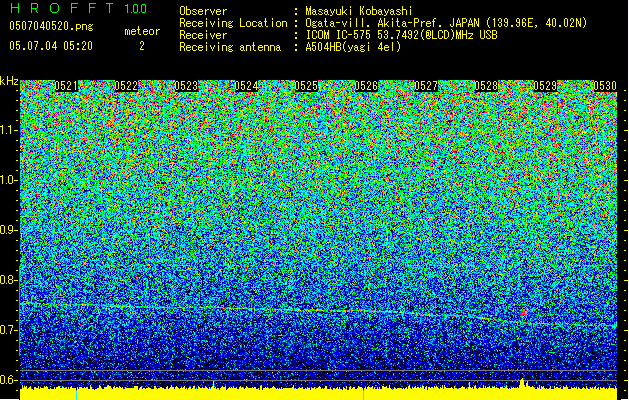The height and width of the screenshot is (400, 629).
Task: Click the 0521 time marker
Action: [x=66, y=86]
